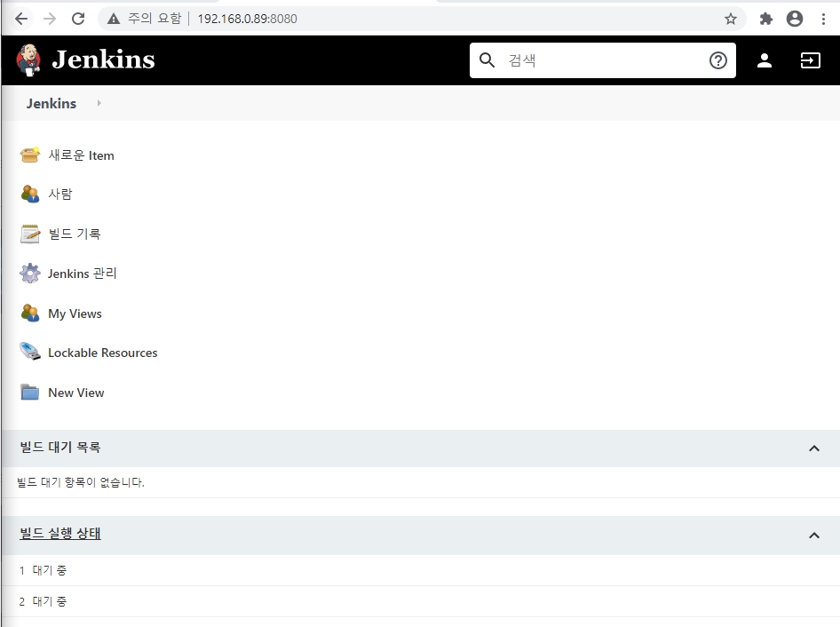Screen dimensions: 840x627
Task: Select executor row 2 대기 중
Action: pyautogui.click(x=420, y=601)
